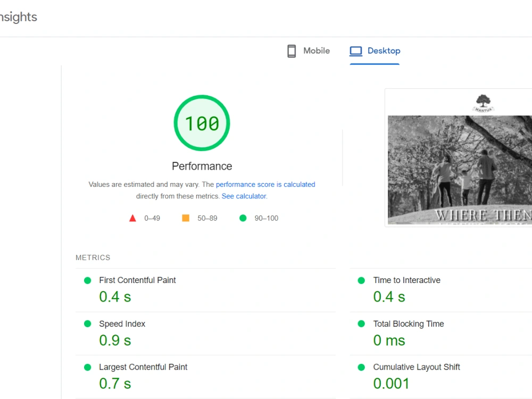Screen dimensions: 532x399
Task: Click the 'First Contentful Paint' metric label
Action: click(x=137, y=280)
